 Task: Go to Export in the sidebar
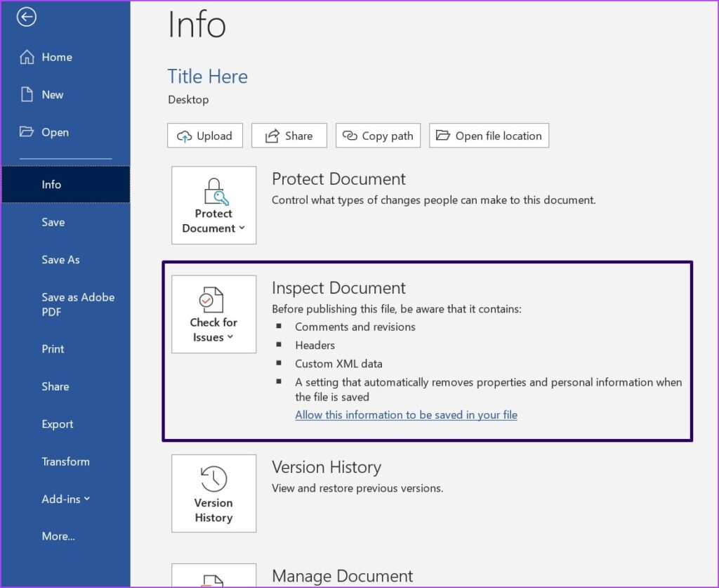57,424
